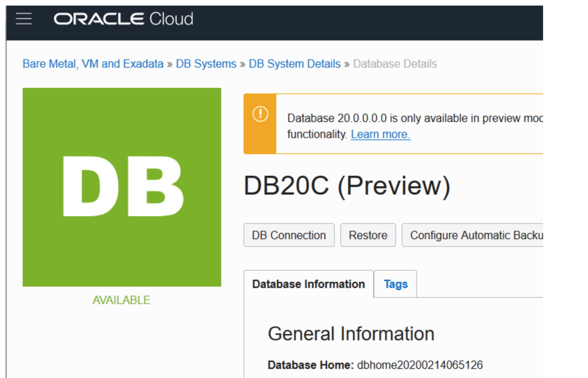Open the DB Systems breadcrumb link
The image size is (588, 378).
pyautogui.click(x=206, y=64)
